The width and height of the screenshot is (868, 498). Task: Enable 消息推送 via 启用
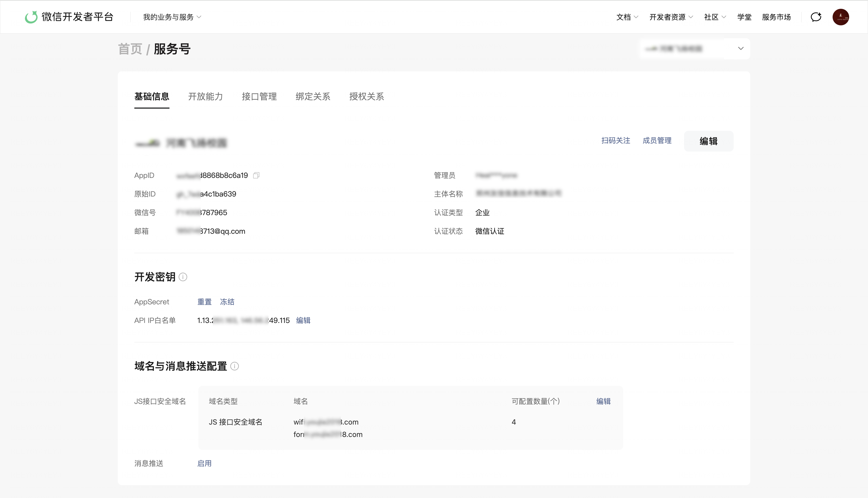[x=204, y=464]
